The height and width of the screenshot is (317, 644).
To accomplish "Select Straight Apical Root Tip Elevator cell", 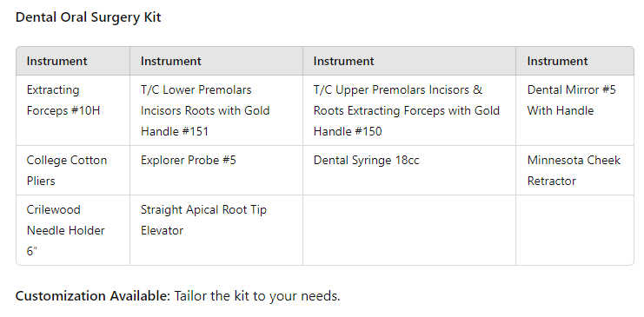I will 216,230.
